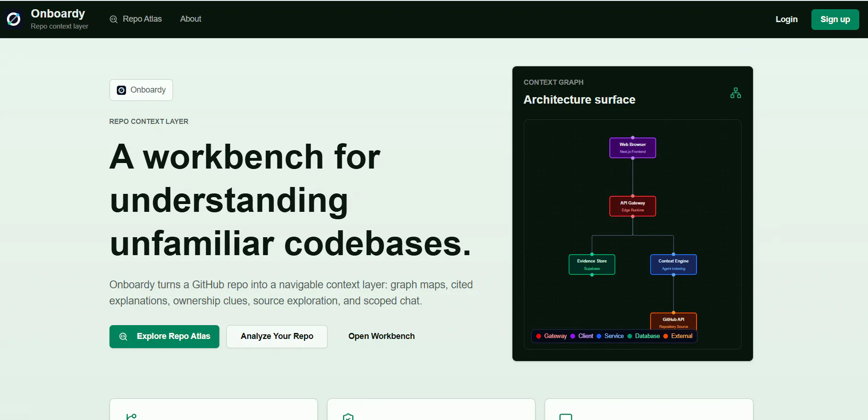Click the orange External legend dot
Image resolution: width=868 pixels, height=420 pixels.
[666, 336]
